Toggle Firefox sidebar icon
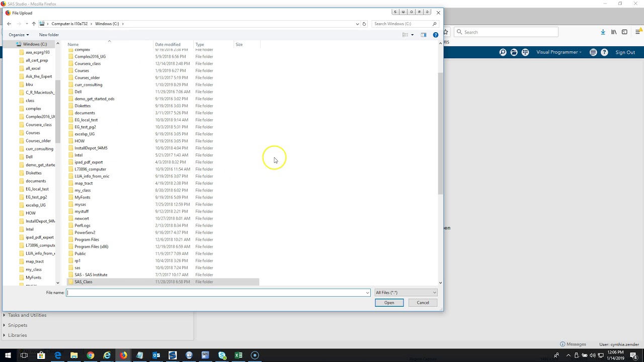This screenshot has width=644, height=362. tap(624, 32)
